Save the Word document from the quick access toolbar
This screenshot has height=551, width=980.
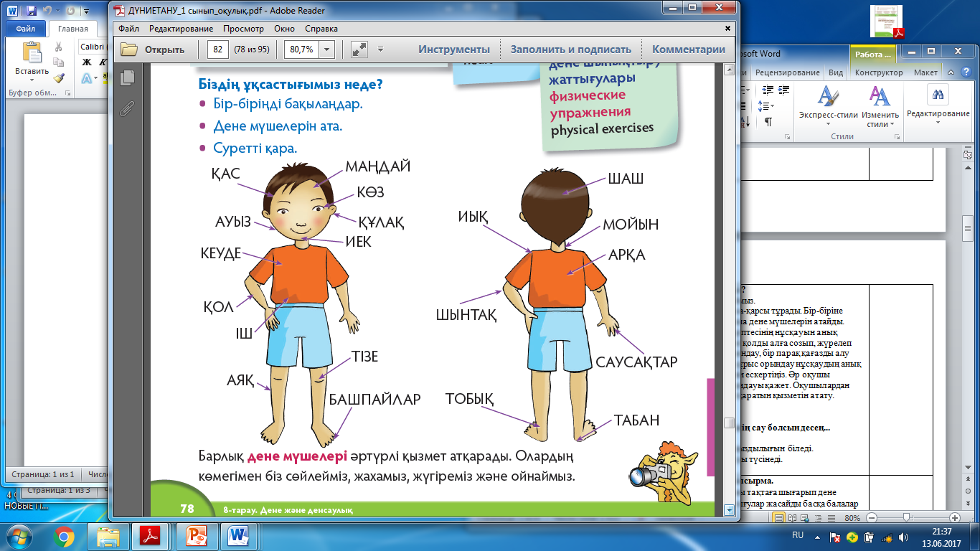tap(32, 11)
